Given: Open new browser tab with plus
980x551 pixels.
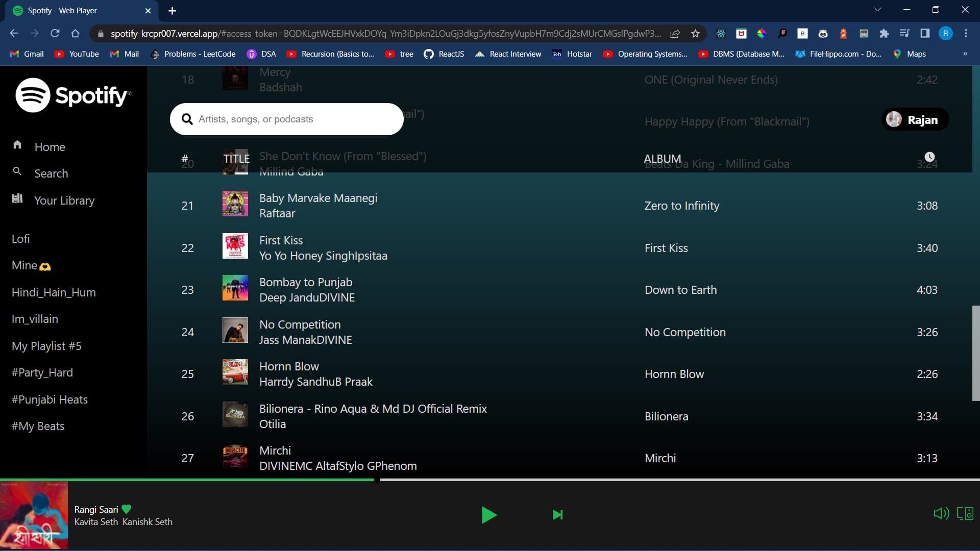Looking at the screenshot, I should 172,11.
